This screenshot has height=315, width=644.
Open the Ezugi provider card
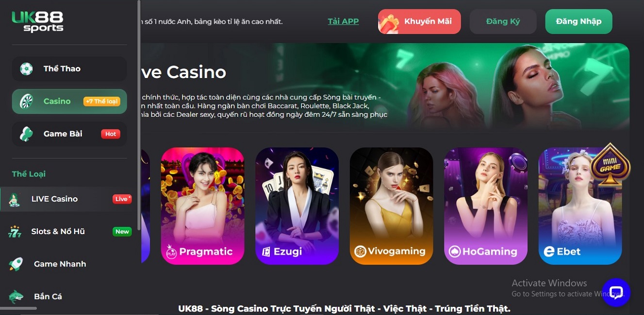[297, 206]
